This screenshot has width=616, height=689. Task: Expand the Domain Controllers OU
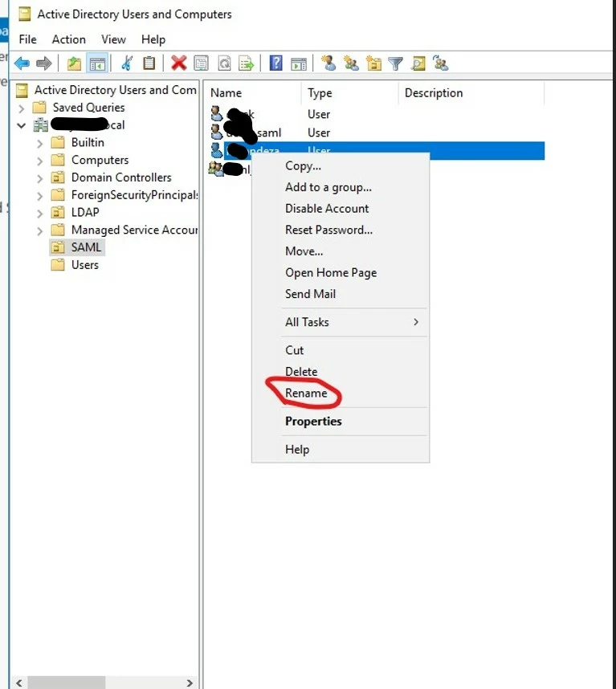(x=40, y=178)
